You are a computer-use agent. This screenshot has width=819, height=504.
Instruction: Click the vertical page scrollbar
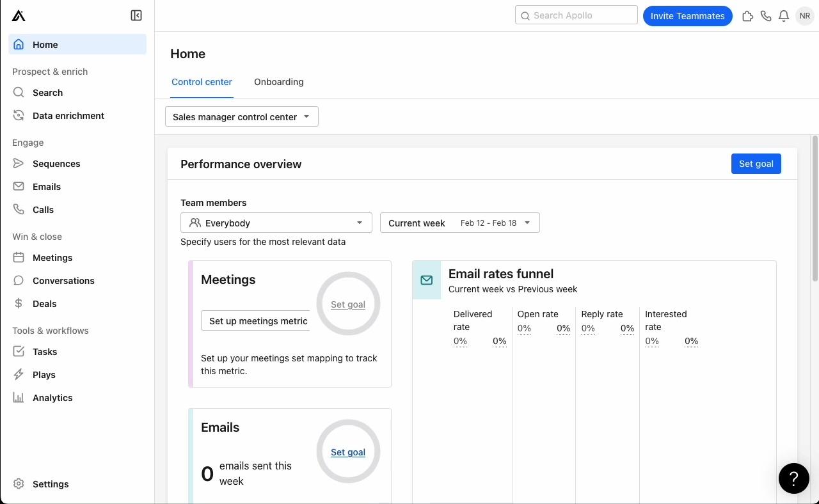click(815, 208)
